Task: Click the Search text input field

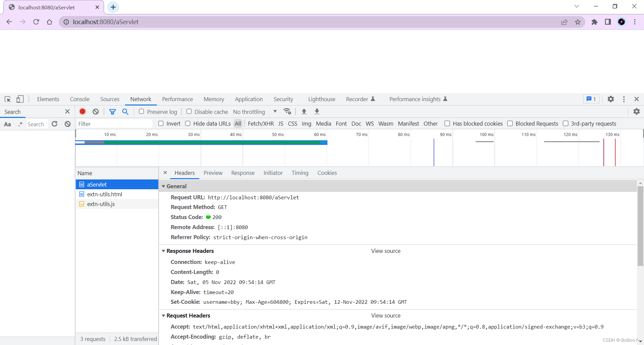Action: click(x=37, y=124)
